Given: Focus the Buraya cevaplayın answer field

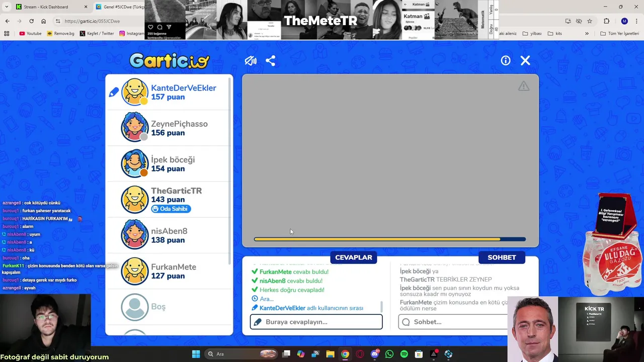Looking at the screenshot, I should pyautogui.click(x=316, y=322).
